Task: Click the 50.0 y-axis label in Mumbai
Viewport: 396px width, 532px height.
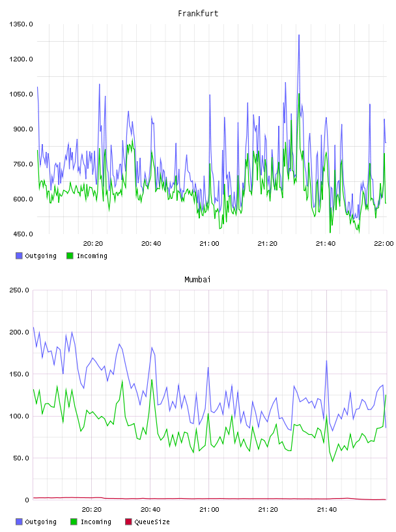Action: [21, 458]
